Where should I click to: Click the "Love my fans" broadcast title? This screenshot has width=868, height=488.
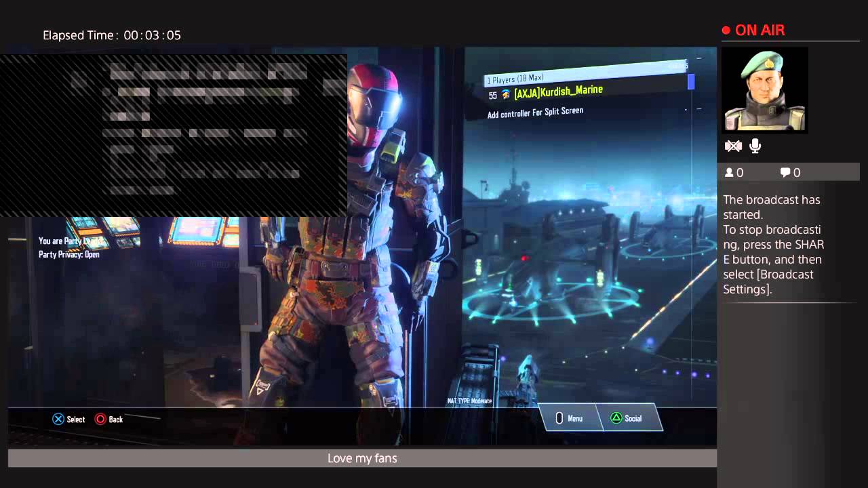pyautogui.click(x=362, y=458)
